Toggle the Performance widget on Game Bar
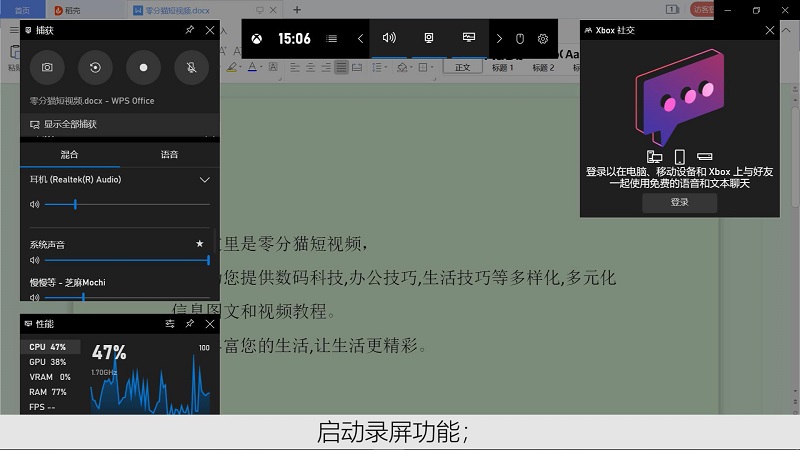Image resolution: width=800 pixels, height=450 pixels. click(469, 38)
